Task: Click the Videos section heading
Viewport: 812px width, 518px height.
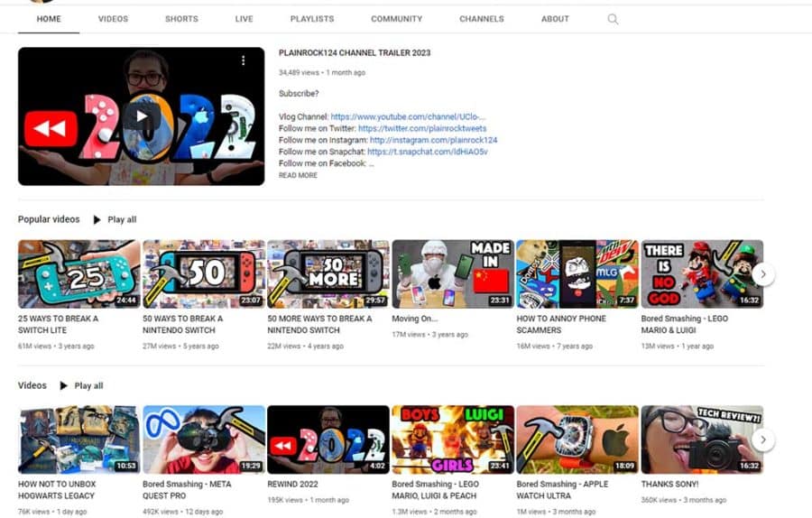Action: click(x=32, y=385)
